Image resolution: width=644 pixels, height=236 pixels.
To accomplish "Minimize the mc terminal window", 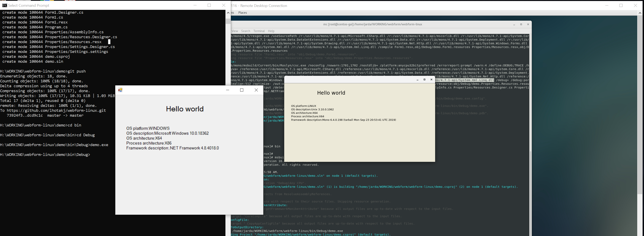I will (514, 25).
